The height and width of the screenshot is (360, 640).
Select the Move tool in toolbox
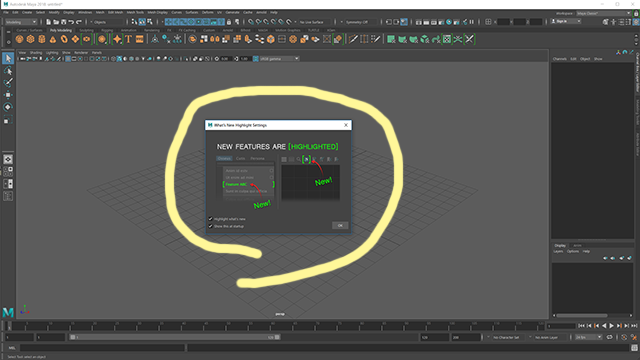pos(8,95)
